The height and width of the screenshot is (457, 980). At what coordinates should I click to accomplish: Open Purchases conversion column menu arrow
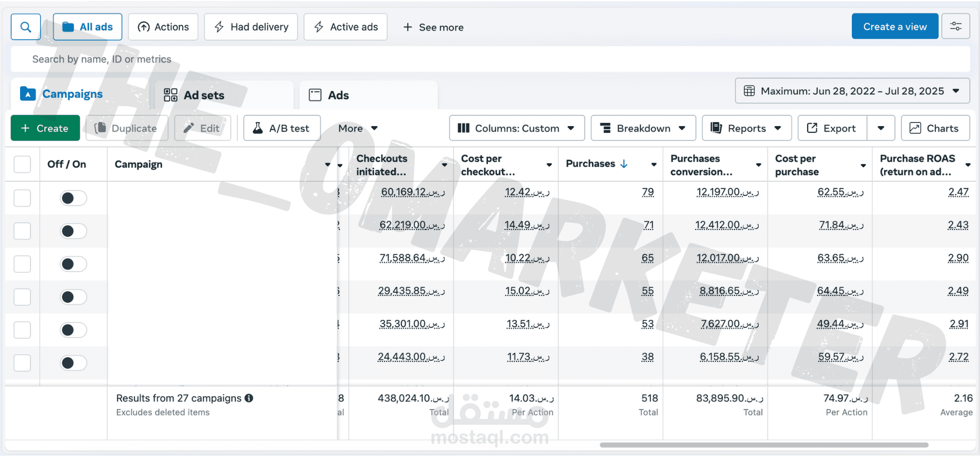pos(759,165)
